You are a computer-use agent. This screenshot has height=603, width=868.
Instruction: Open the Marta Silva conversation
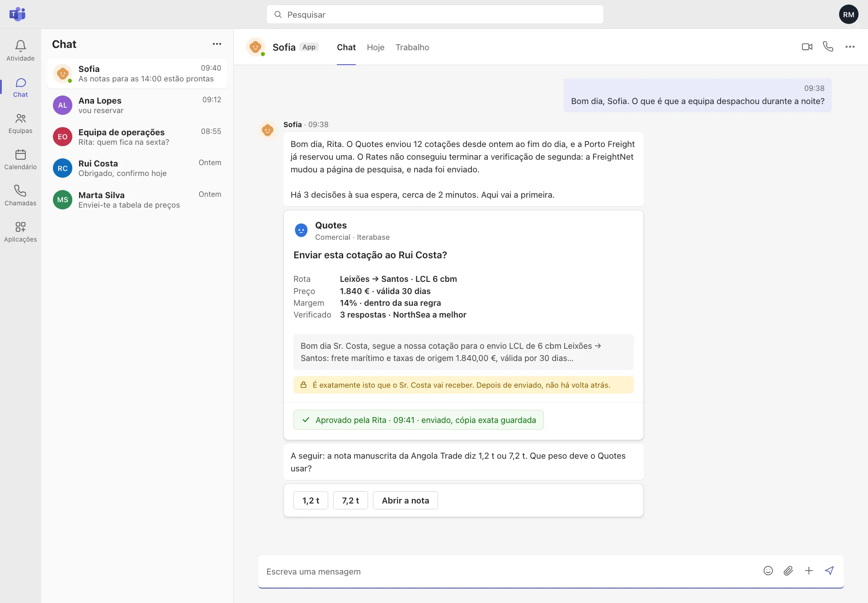[137, 200]
